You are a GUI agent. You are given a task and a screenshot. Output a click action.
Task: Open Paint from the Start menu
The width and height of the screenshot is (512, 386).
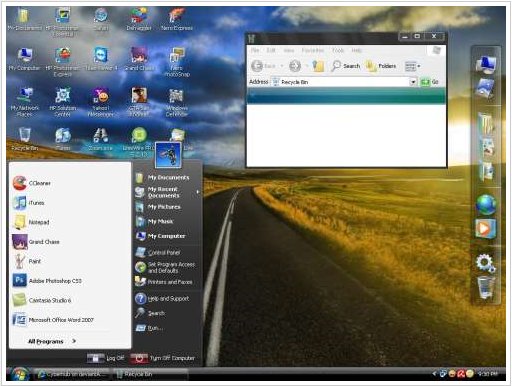click(27, 261)
